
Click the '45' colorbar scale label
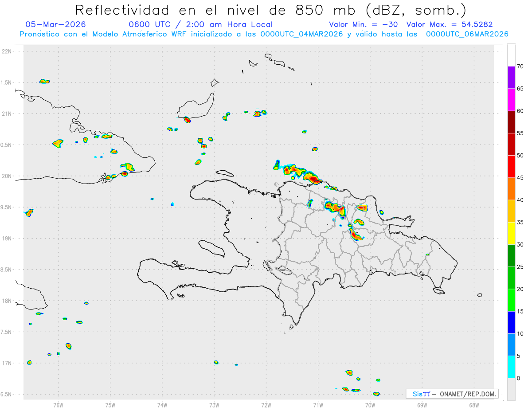pos(520,178)
